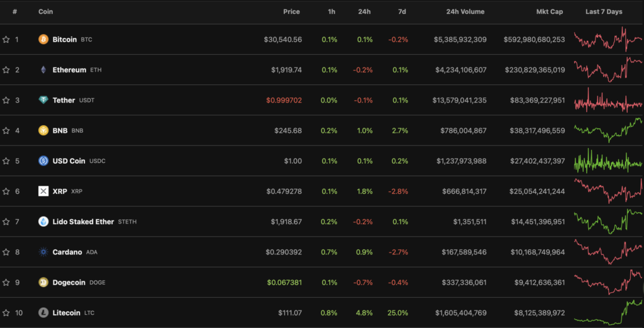Click the Cardano logo icon

(43, 252)
